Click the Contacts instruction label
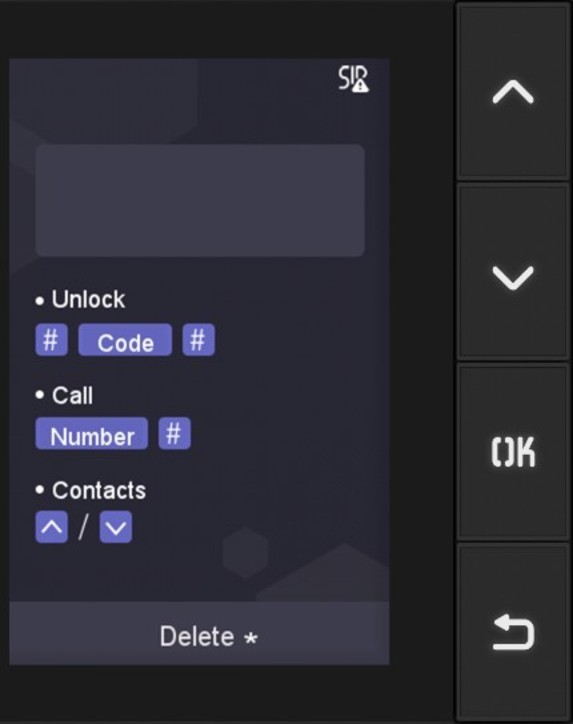 pos(99,490)
